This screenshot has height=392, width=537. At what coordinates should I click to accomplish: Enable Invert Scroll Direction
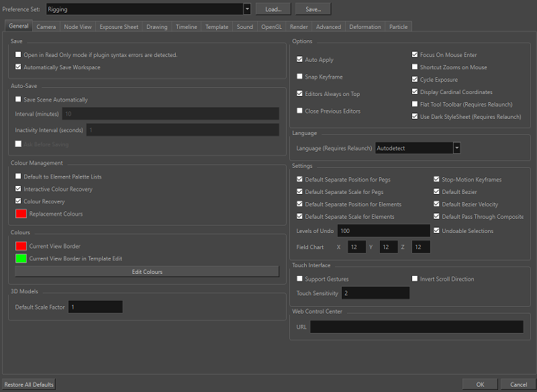click(414, 278)
